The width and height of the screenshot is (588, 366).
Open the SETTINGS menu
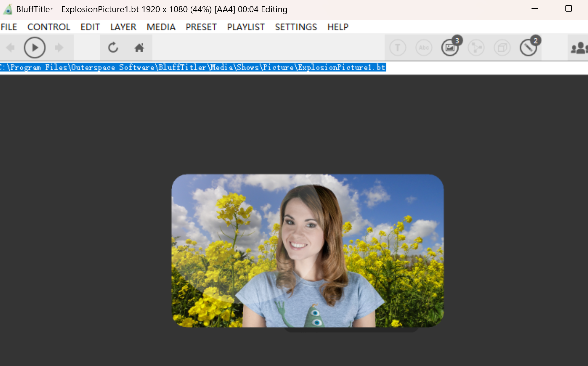click(x=296, y=27)
